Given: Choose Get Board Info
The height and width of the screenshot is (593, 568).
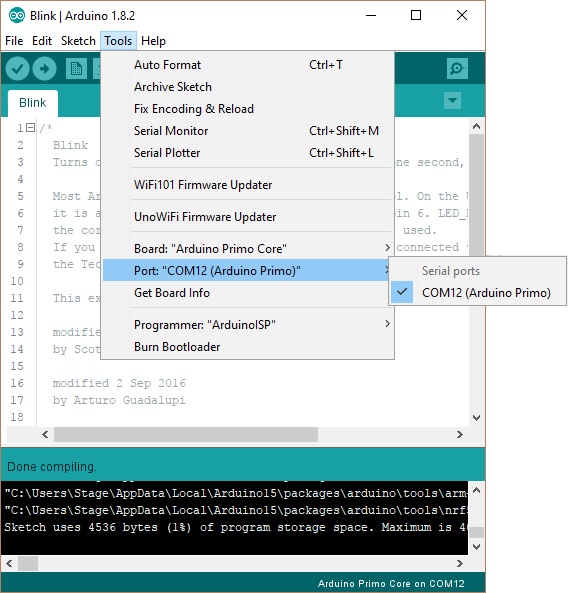Looking at the screenshot, I should (x=248, y=293).
